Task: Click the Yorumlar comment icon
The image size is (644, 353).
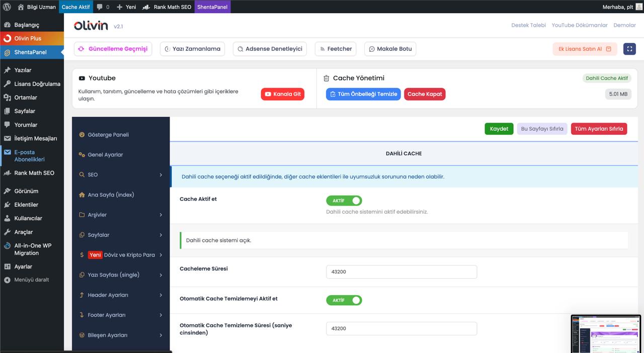Action: click(x=7, y=125)
